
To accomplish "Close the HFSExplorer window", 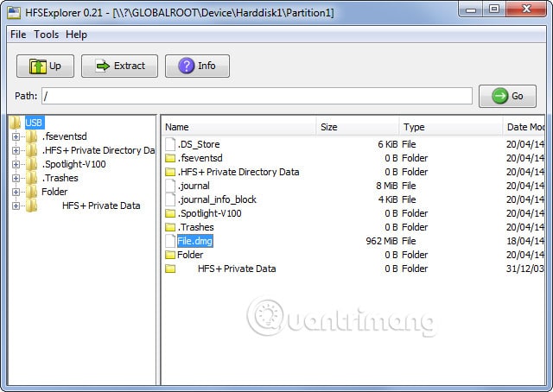I will [x=526, y=9].
